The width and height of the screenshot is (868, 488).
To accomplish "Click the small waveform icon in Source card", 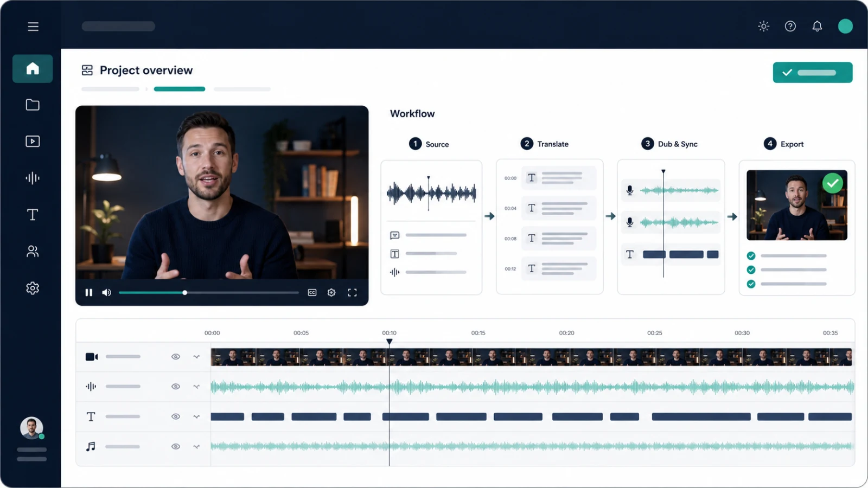I will (395, 272).
